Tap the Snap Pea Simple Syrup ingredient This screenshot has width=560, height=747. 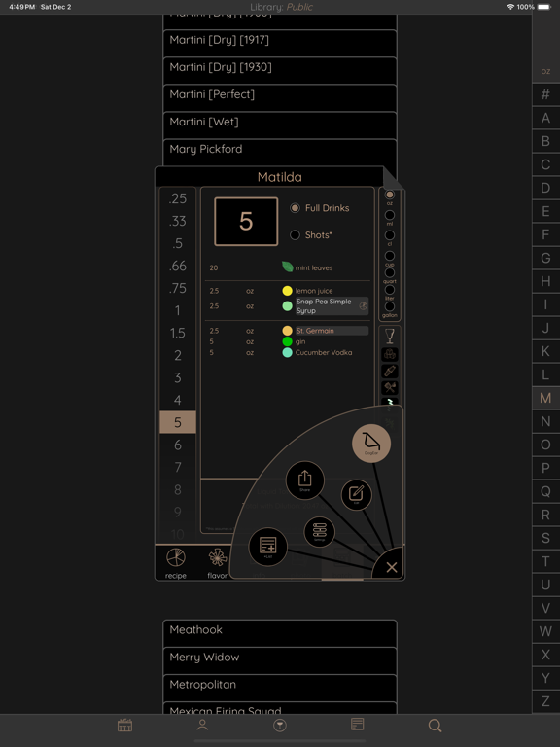click(332, 305)
